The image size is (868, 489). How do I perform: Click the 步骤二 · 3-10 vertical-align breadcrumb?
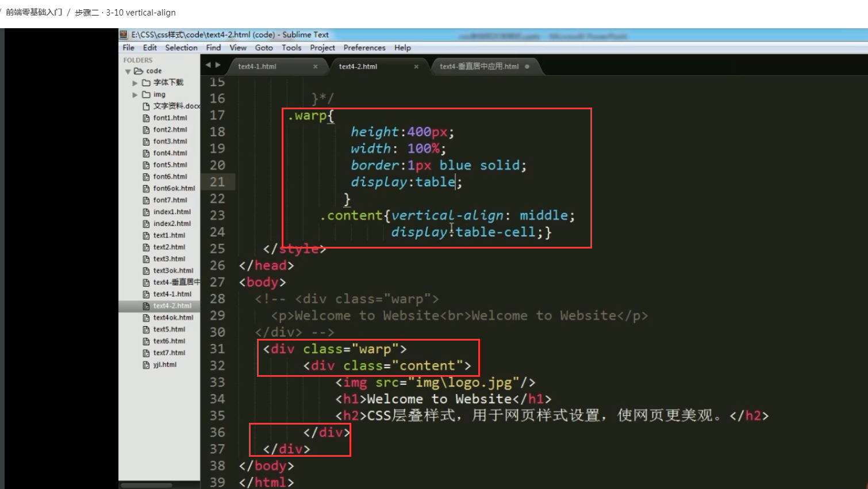[125, 12]
